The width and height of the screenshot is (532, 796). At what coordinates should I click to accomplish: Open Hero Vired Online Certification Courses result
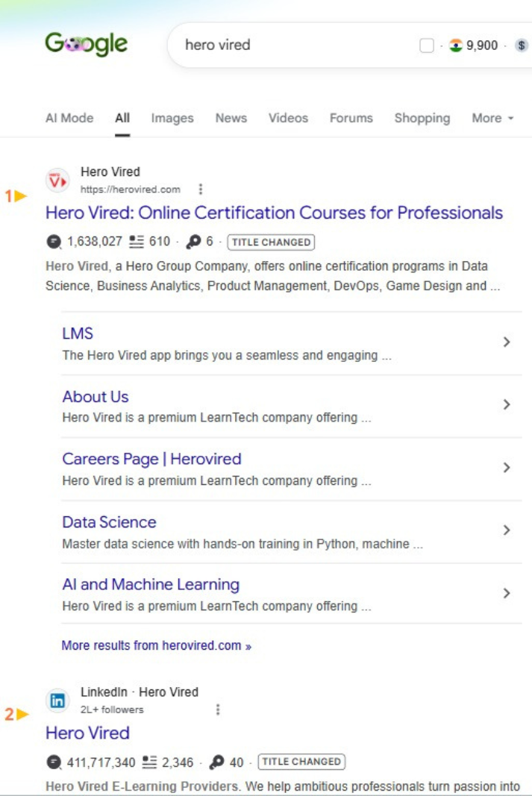pos(274,213)
